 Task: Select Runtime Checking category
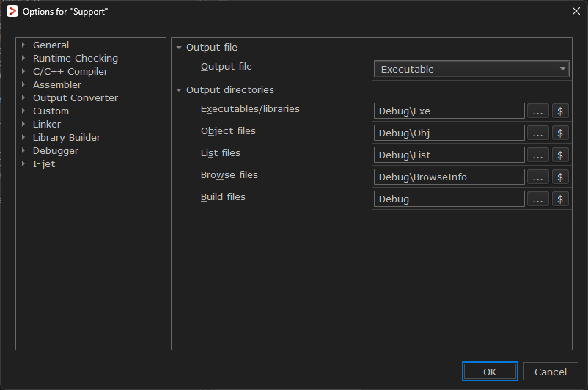(x=76, y=58)
